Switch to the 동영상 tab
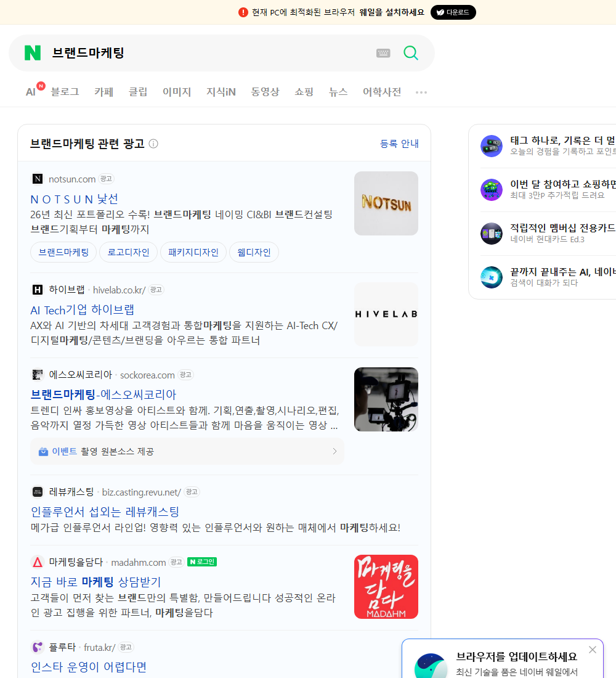The image size is (616, 678). coord(265,92)
